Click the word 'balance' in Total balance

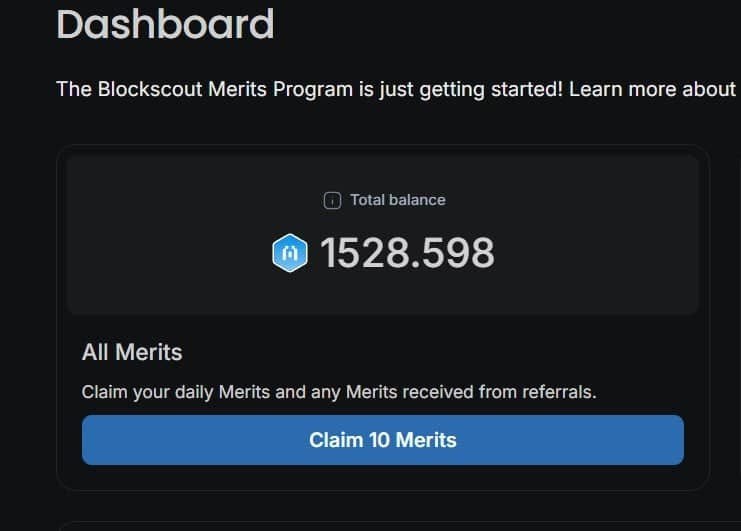pyautogui.click(x=417, y=200)
